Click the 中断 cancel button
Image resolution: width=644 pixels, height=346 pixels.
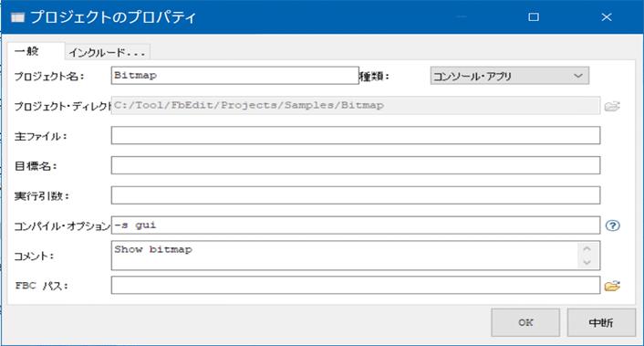601,322
